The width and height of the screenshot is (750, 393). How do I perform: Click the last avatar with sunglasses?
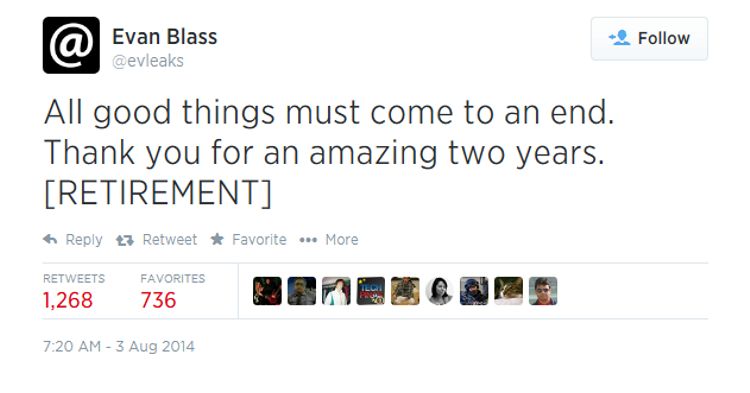(543, 291)
